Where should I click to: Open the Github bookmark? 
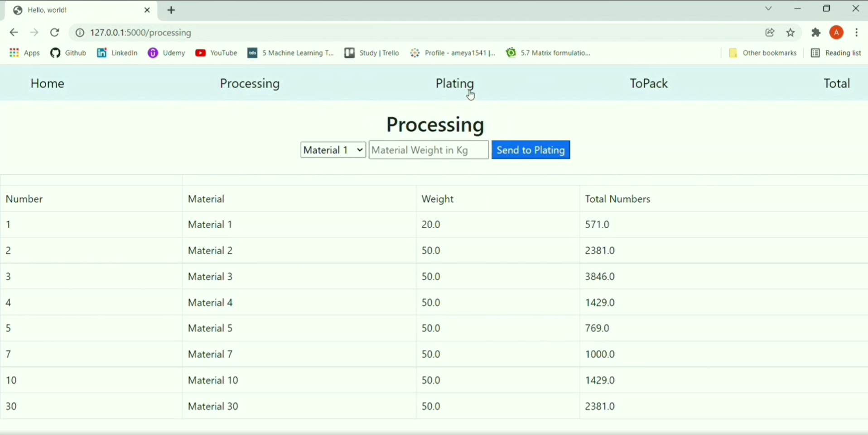coord(68,53)
